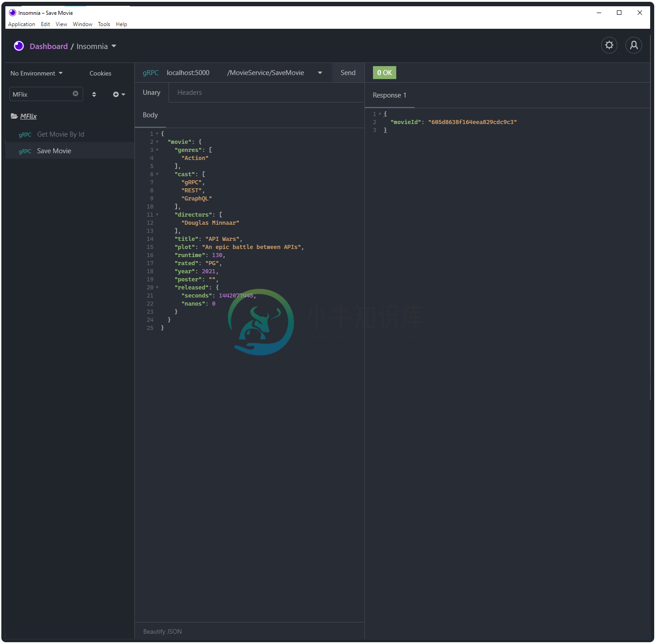Click the 0 OK status badge
The width and height of the screenshot is (656, 644).
click(x=385, y=73)
